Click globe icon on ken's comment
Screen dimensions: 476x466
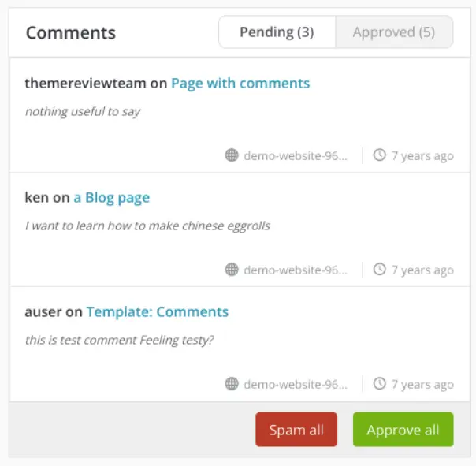coord(232,270)
